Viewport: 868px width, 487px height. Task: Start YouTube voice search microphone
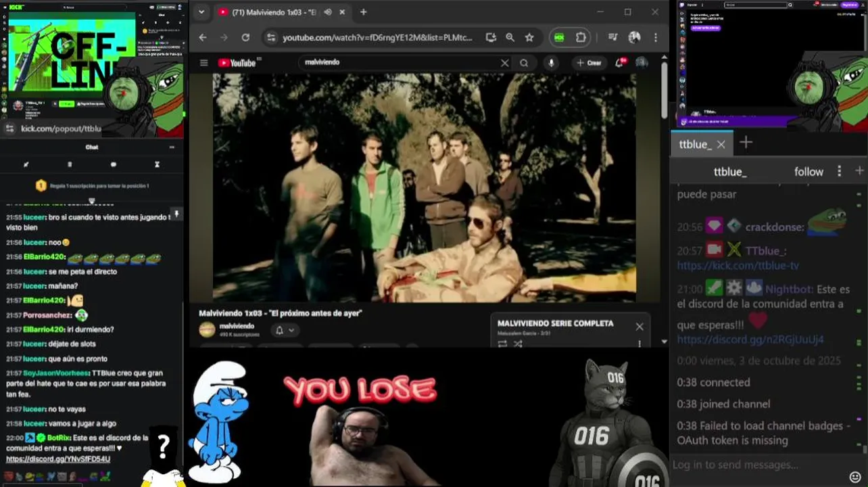pyautogui.click(x=552, y=63)
